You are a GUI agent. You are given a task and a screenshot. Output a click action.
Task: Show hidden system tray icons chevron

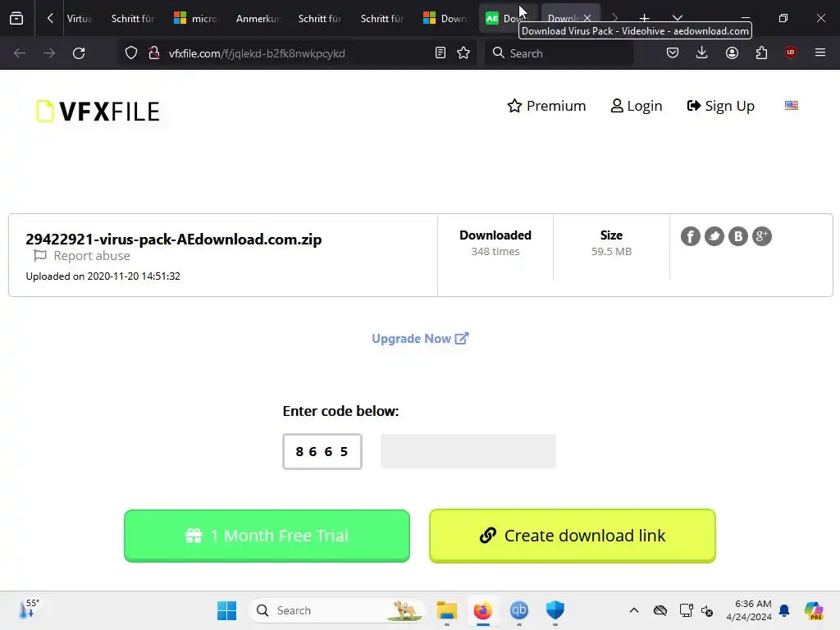634,610
